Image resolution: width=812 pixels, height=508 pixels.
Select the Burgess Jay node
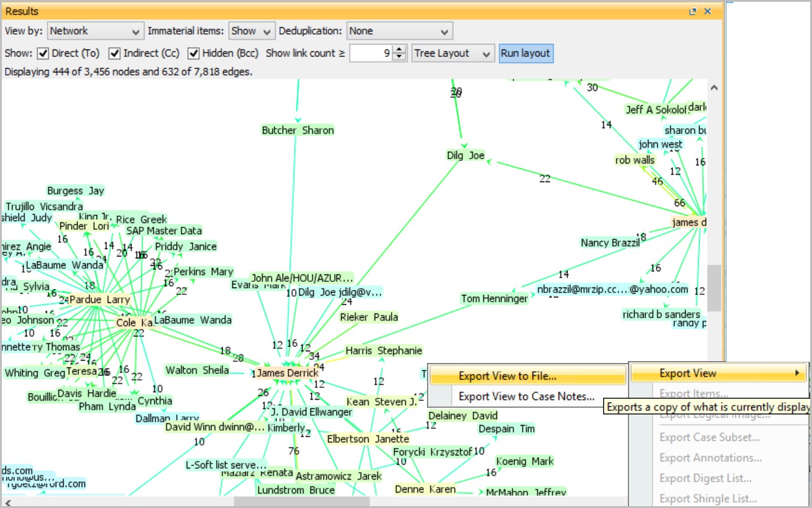pos(76,191)
